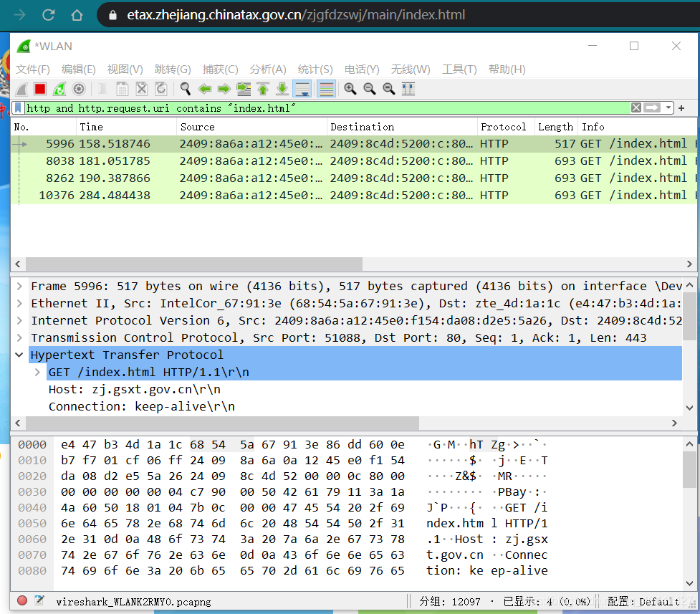Edit capture file comments icon
This screenshot has width=700, height=614.
39,601
